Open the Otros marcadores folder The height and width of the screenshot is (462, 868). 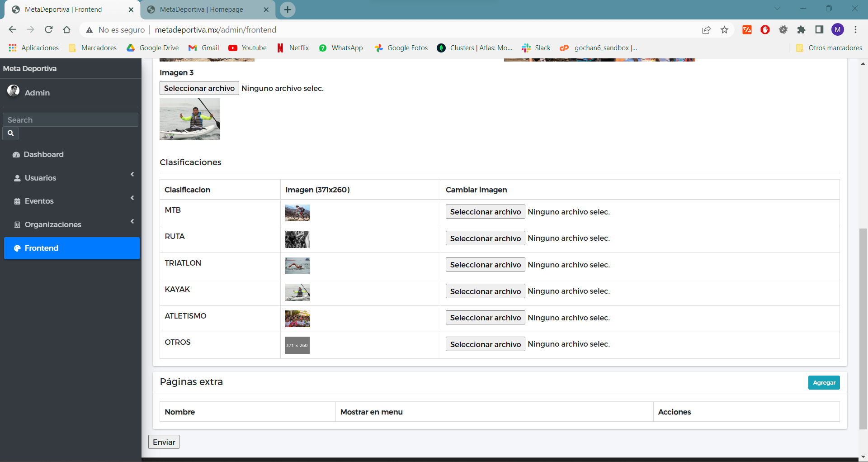829,48
